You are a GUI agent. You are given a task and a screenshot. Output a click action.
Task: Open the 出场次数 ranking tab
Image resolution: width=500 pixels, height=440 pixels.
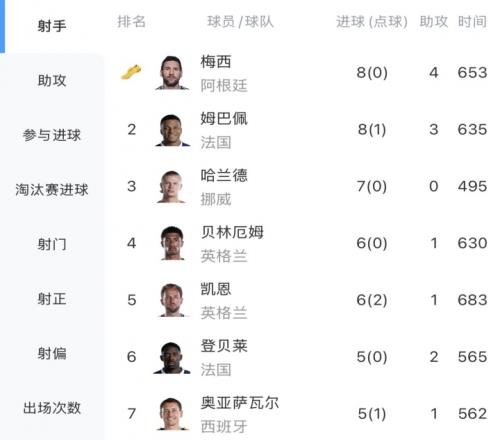click(52, 408)
